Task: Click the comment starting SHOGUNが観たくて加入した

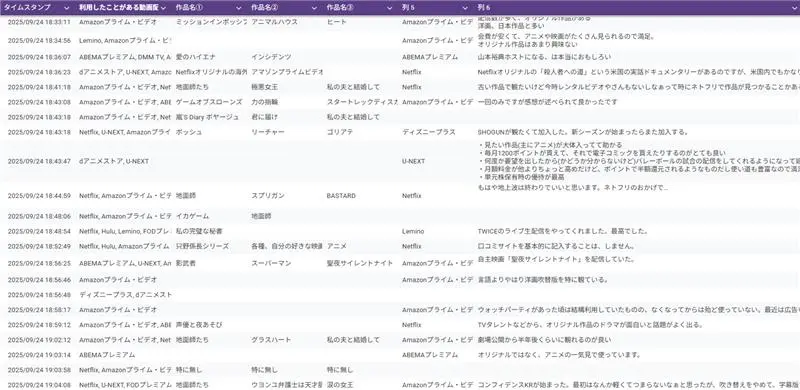Action: click(x=583, y=132)
